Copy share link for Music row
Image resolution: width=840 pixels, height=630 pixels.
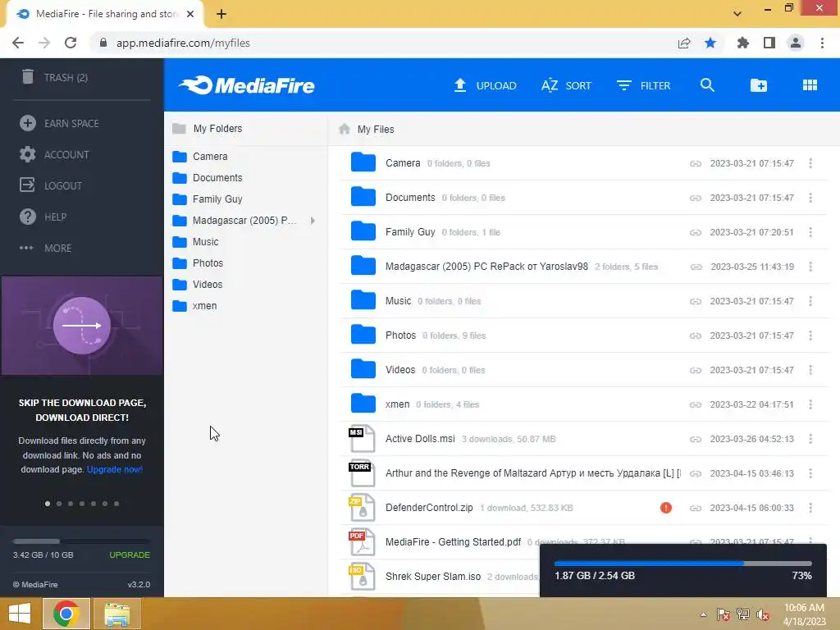[696, 302]
